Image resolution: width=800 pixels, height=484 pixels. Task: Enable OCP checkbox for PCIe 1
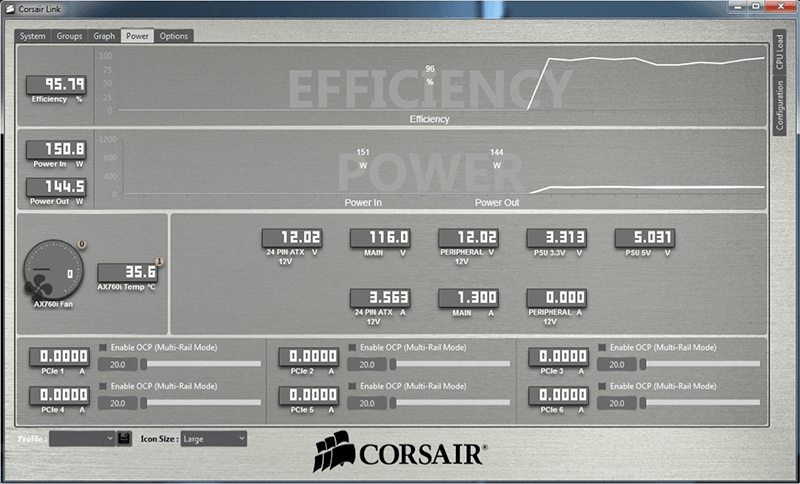pyautogui.click(x=103, y=347)
